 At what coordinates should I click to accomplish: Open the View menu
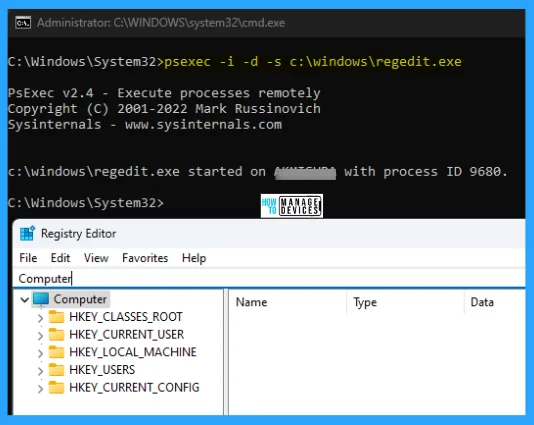[96, 258]
